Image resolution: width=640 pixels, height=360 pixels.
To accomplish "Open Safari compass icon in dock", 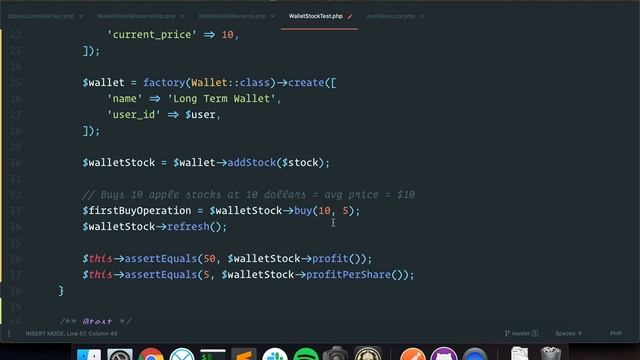I will point(182,354).
